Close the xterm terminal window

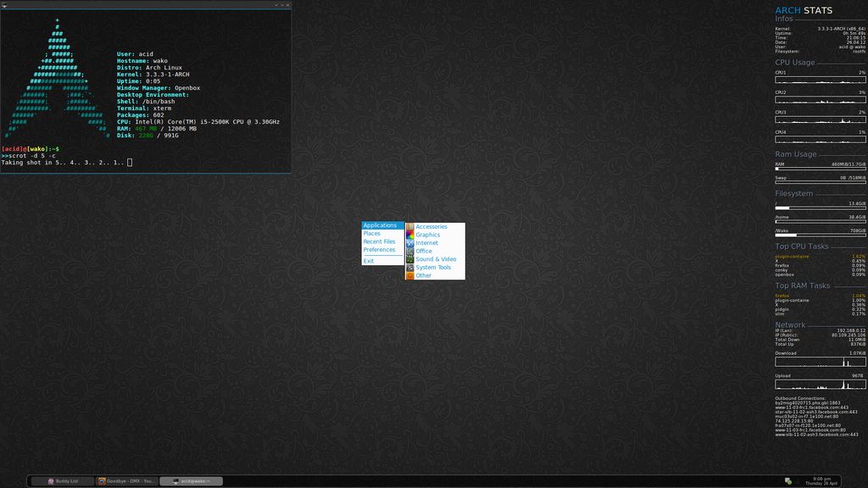pyautogui.click(x=287, y=5)
